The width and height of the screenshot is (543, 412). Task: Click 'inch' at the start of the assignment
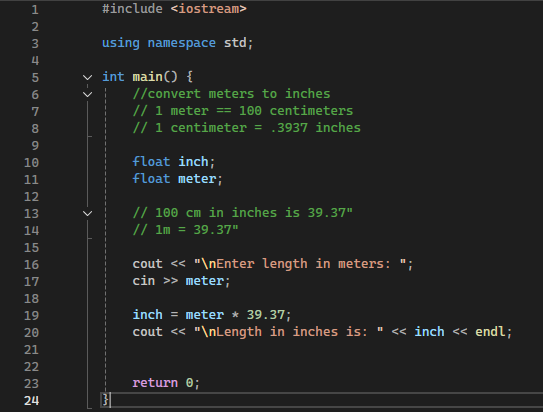pyautogui.click(x=148, y=315)
